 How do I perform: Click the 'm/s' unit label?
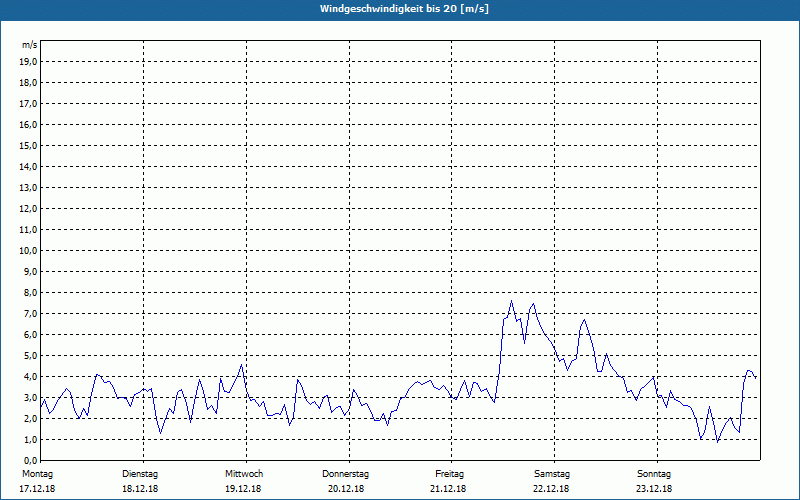[30, 45]
